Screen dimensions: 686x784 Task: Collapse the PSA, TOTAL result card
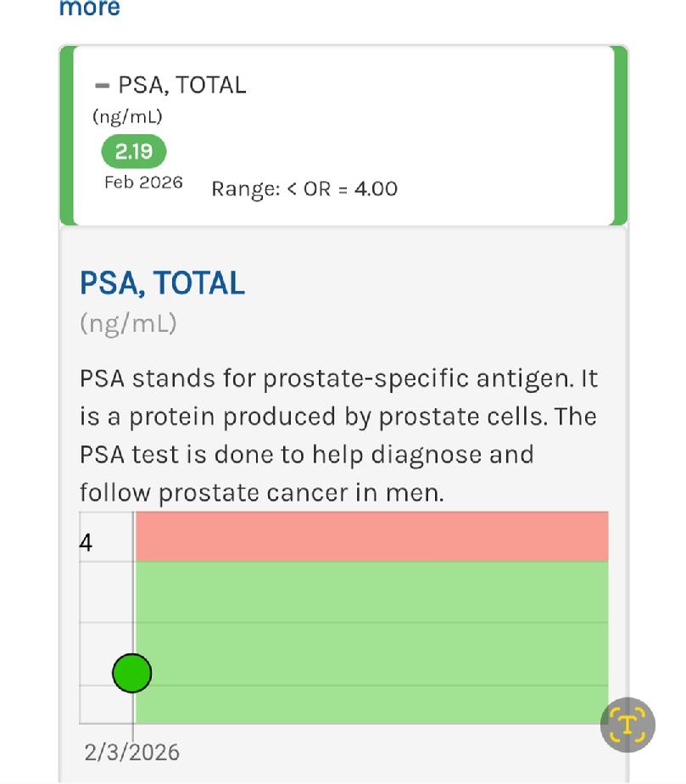[x=102, y=86]
